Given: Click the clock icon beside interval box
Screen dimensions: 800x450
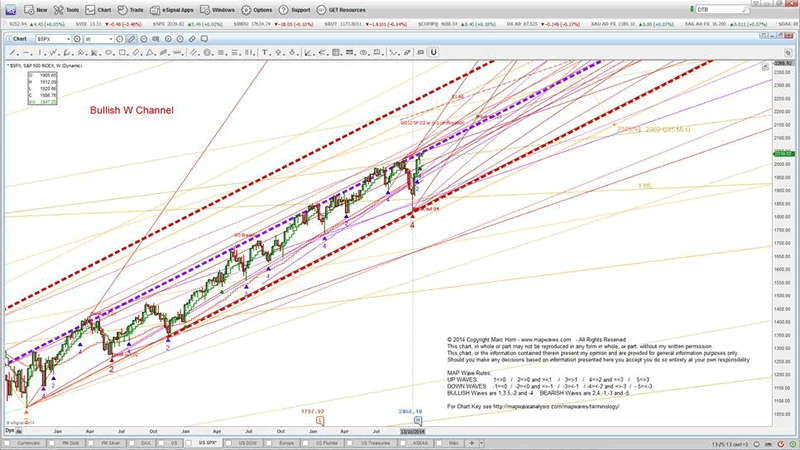Looking at the screenshot, I should 119,39.
